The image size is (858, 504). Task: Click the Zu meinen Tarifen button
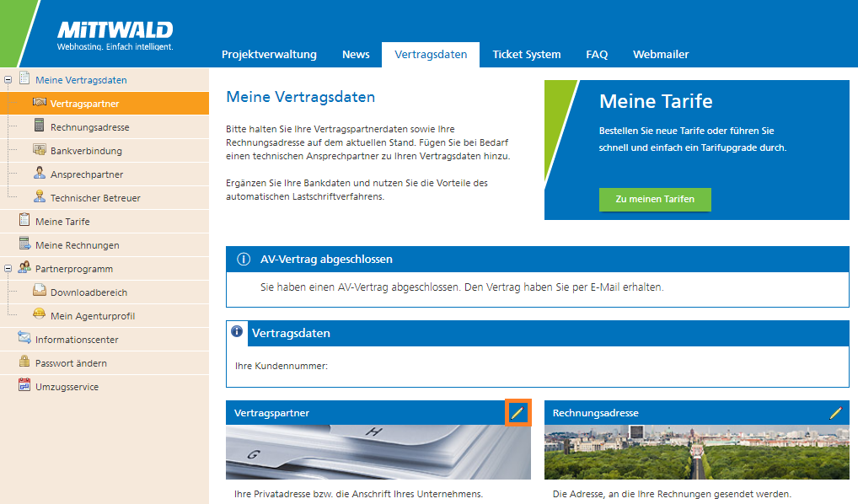pos(655,199)
